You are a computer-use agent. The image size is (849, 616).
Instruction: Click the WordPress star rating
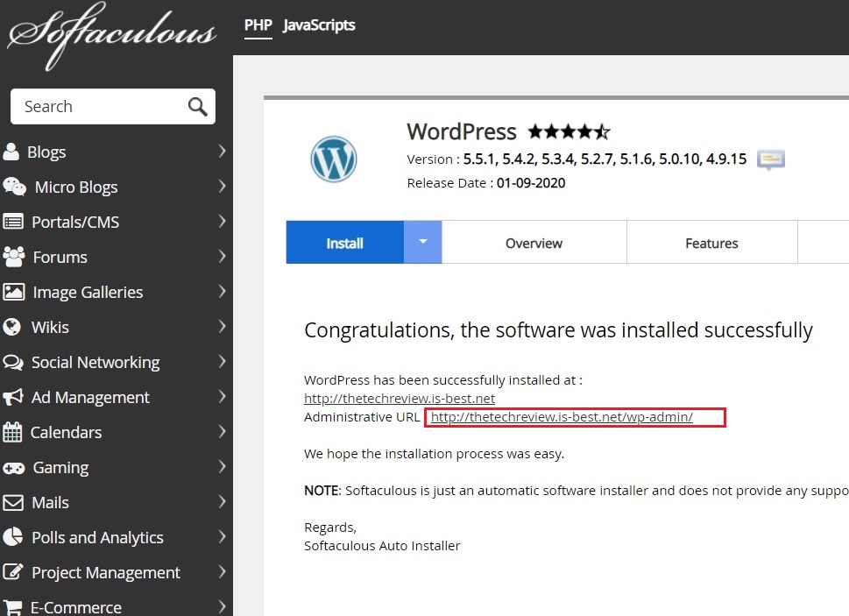click(570, 131)
